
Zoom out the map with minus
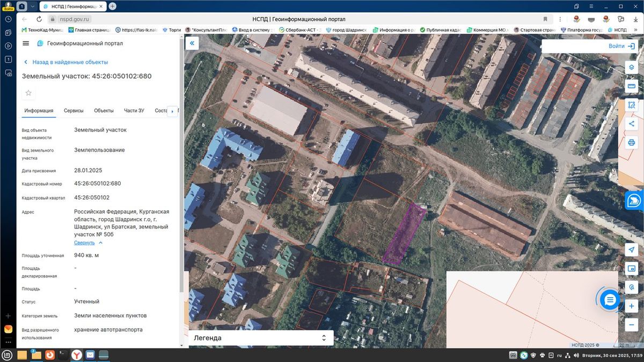[x=632, y=324]
